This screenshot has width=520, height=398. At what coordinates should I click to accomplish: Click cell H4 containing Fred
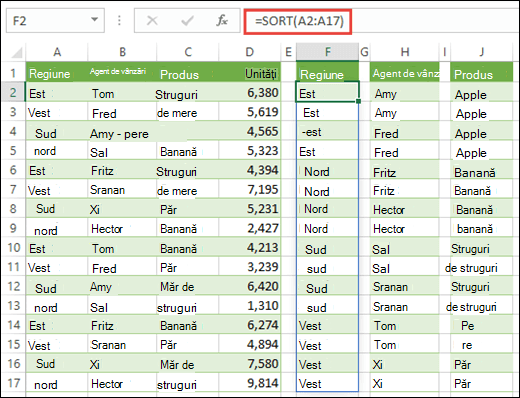tap(405, 131)
